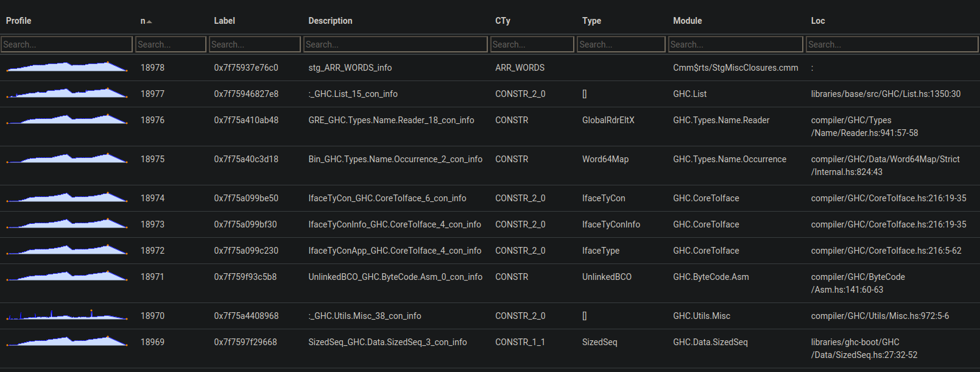Click the spiky profile sparkline for row 18970

point(66,315)
